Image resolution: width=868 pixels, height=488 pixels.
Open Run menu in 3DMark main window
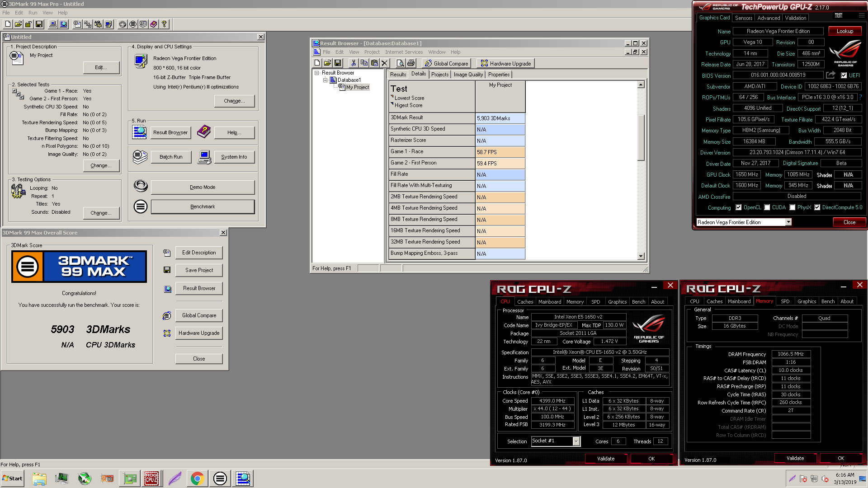[33, 13]
